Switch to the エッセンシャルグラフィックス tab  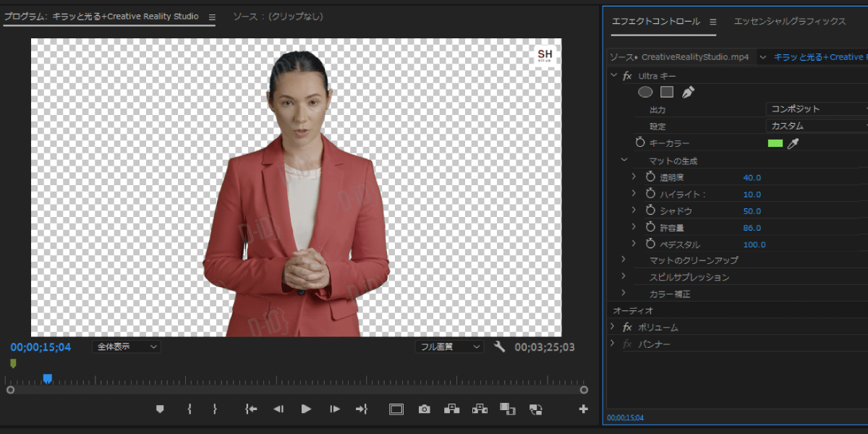point(790,22)
